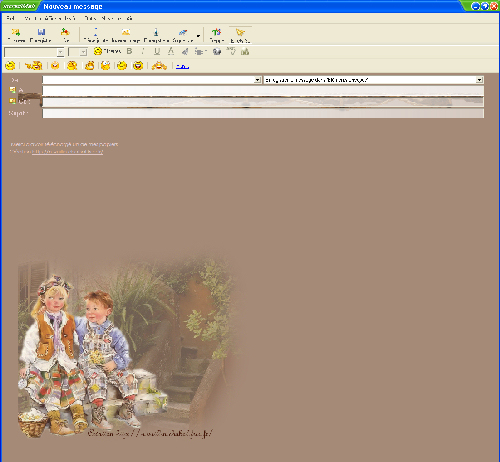The height and width of the screenshot is (462, 500).
Task: Click the underlined hyperlink in message body
Action: [67, 152]
